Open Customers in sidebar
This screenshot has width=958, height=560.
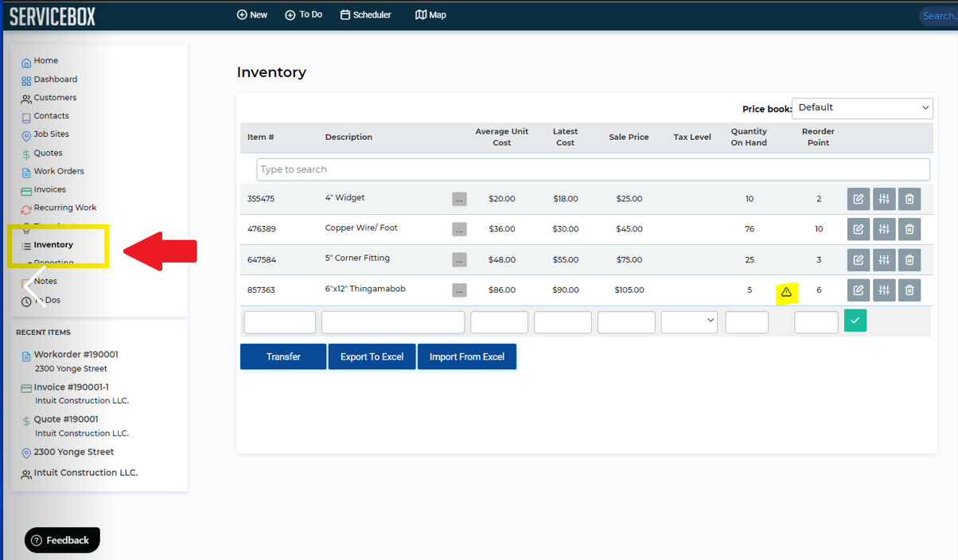(55, 98)
